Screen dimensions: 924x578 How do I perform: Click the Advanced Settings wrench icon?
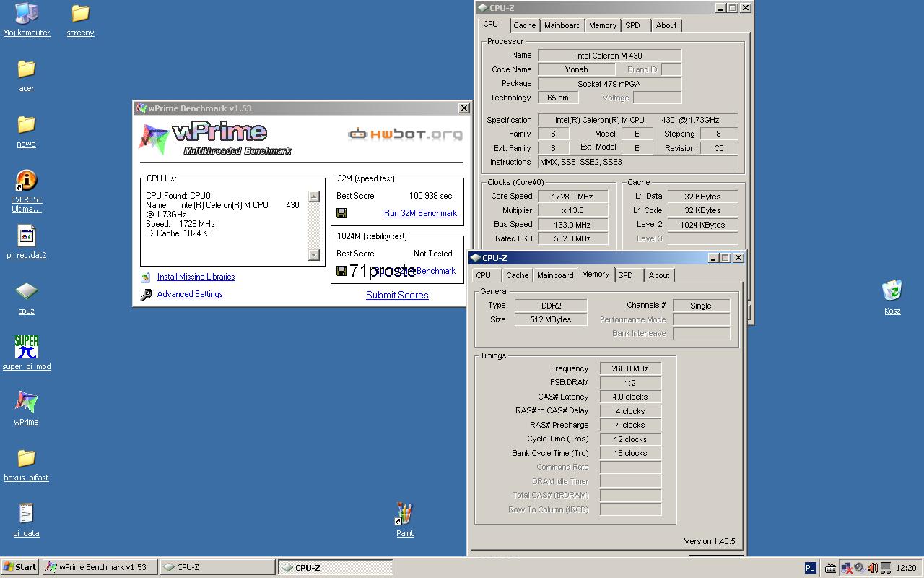[x=146, y=294]
